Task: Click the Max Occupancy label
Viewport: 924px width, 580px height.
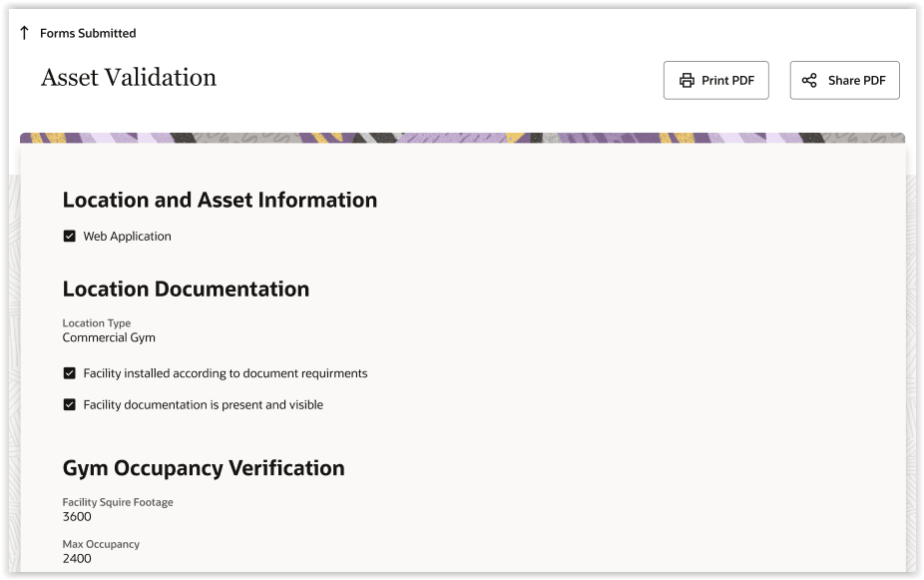Action: click(101, 544)
